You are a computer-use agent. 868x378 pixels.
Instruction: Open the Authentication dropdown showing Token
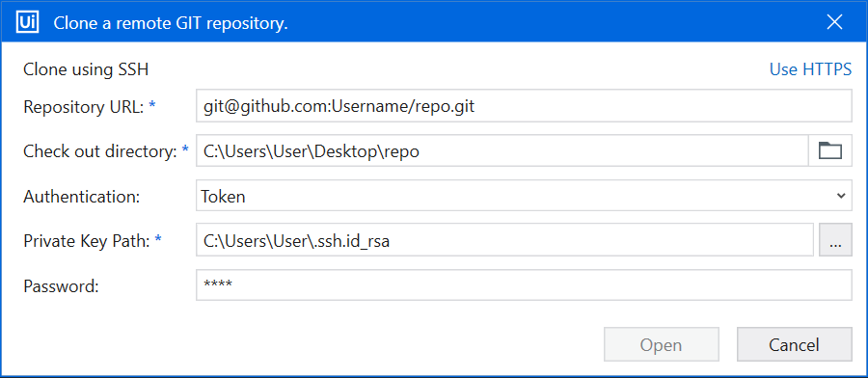coord(524,196)
